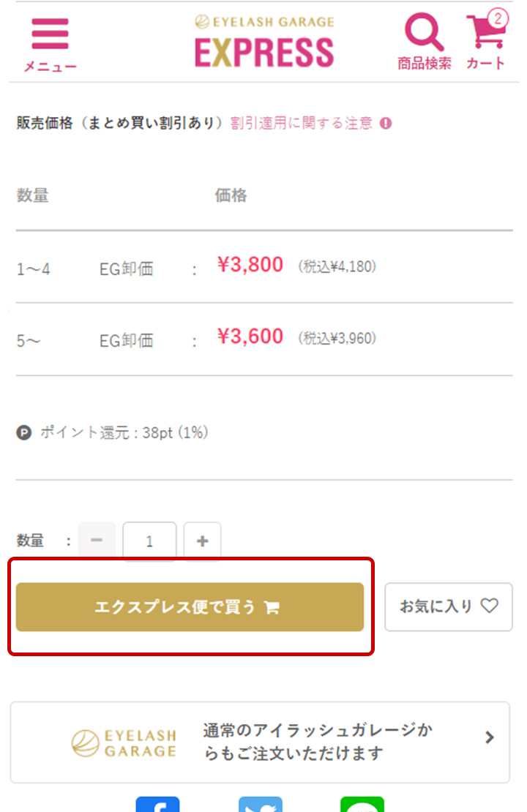Click the exclamation info icon beside 割引適用
The image size is (527, 812).
(x=386, y=124)
